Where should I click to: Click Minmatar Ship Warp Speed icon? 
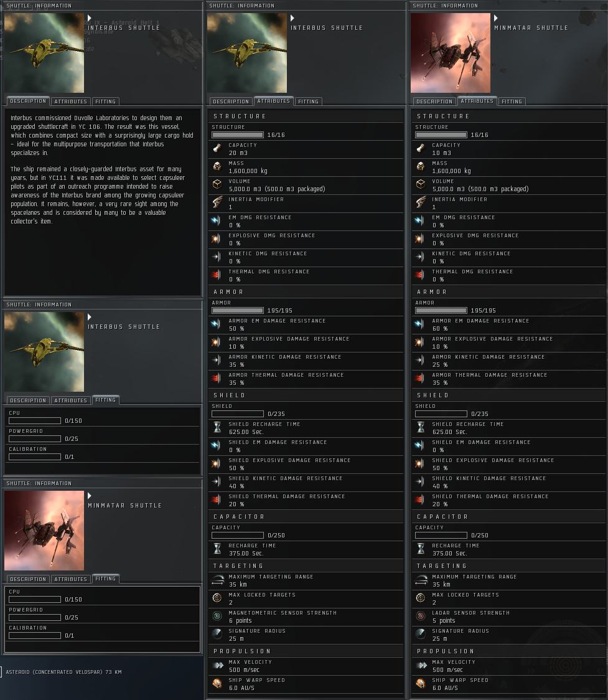tap(421, 683)
